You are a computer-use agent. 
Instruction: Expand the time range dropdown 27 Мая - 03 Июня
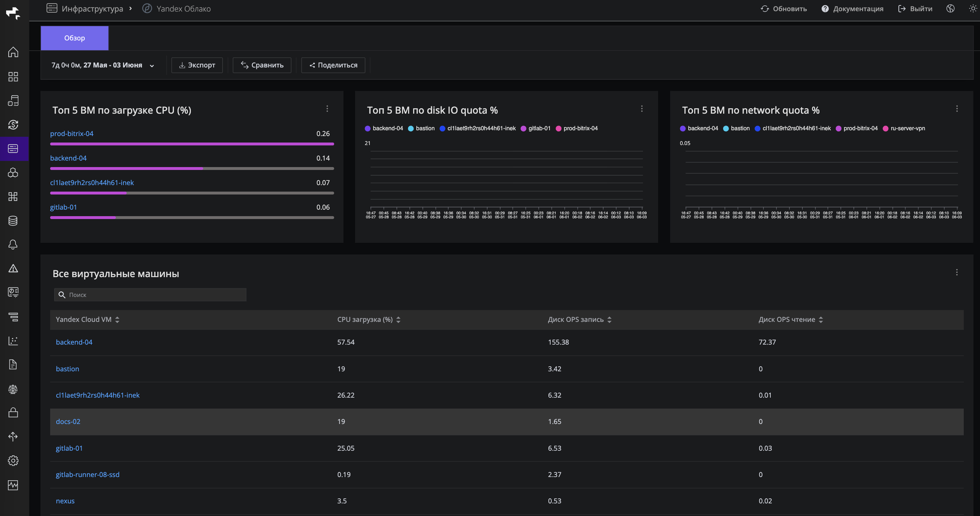[x=103, y=65]
